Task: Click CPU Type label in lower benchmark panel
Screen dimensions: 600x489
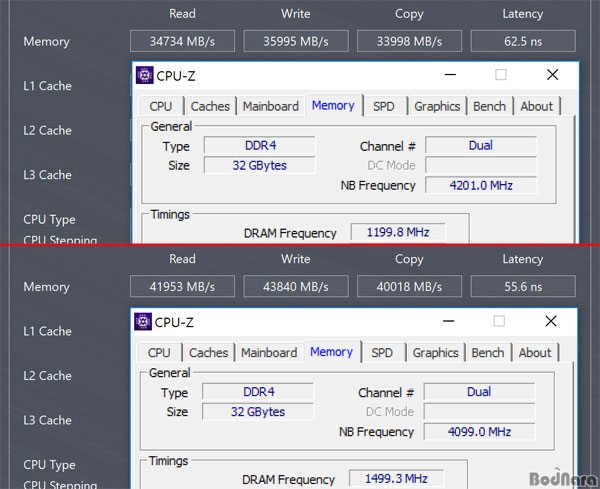Action: [49, 465]
